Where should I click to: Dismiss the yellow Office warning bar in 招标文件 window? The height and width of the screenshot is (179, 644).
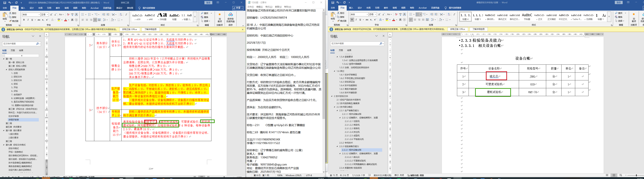tap(243, 30)
